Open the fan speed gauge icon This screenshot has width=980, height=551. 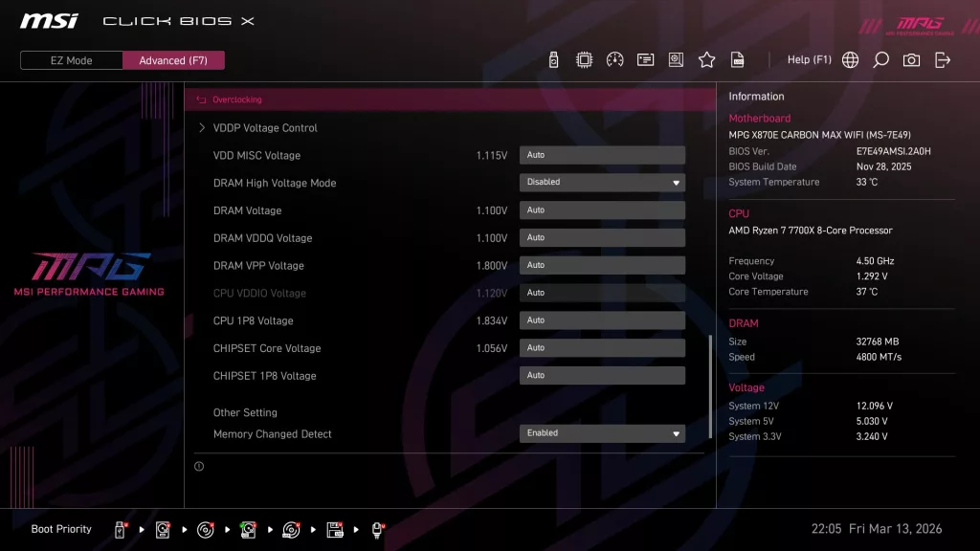click(615, 59)
